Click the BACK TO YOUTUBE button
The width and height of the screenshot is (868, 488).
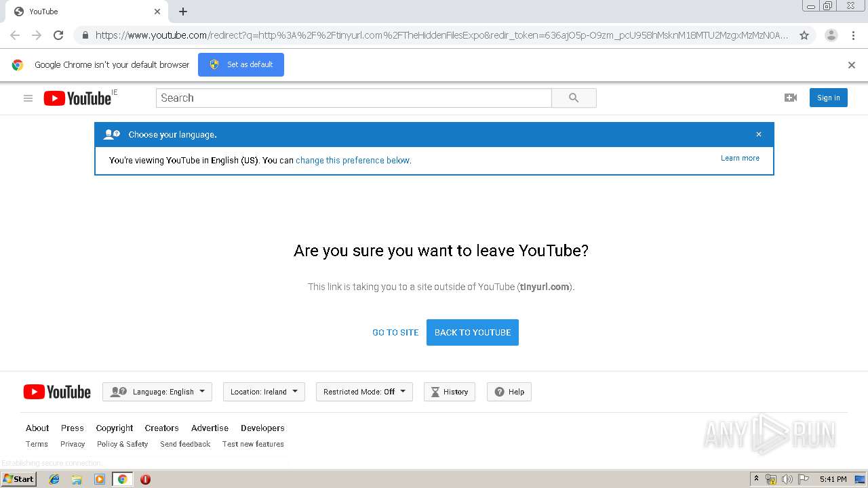[x=473, y=333]
